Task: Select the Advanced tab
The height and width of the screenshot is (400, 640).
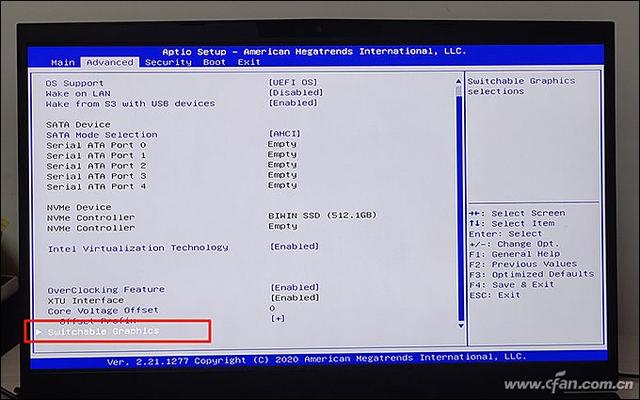Action: click(x=110, y=62)
